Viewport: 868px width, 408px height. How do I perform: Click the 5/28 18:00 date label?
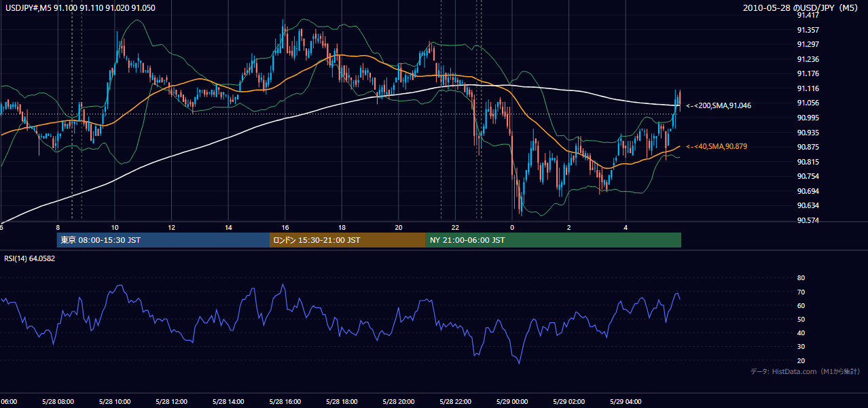pyautogui.click(x=342, y=401)
